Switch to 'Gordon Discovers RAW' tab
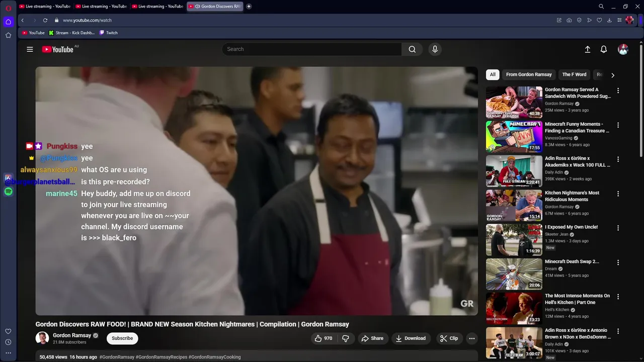This screenshot has height=362, width=644. coord(215,7)
